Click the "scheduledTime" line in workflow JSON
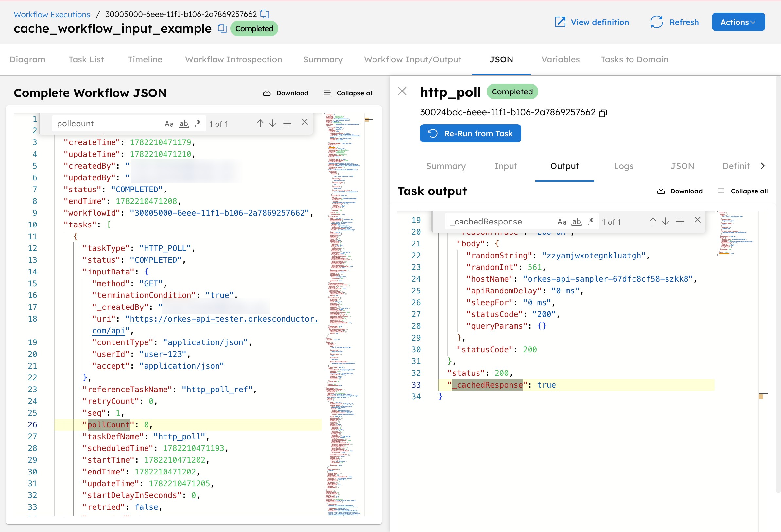The height and width of the screenshot is (532, 781). 155,448
